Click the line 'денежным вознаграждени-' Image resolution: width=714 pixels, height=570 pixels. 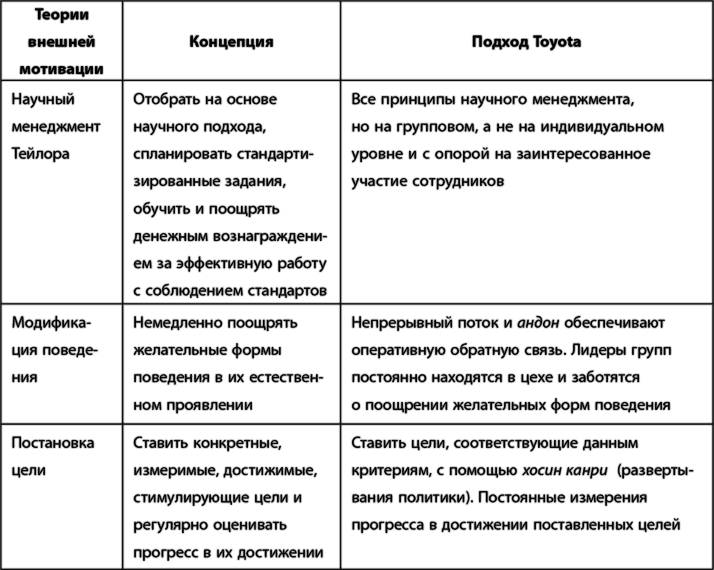pos(230,237)
